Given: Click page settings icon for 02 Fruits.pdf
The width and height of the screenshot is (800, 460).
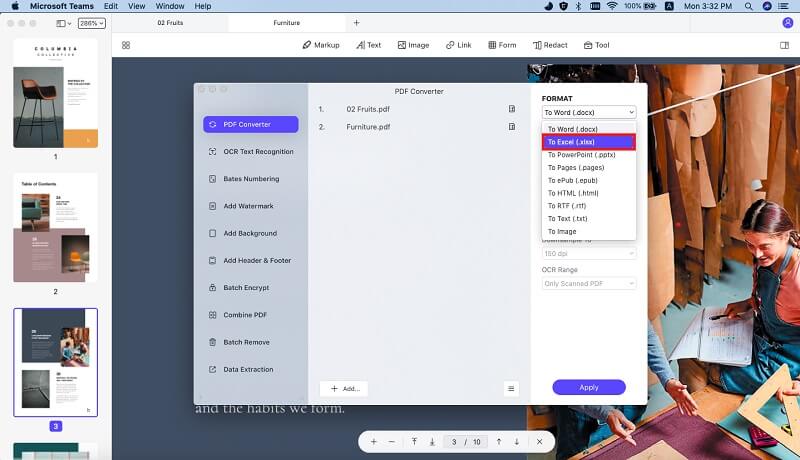Looking at the screenshot, I should pos(512,109).
